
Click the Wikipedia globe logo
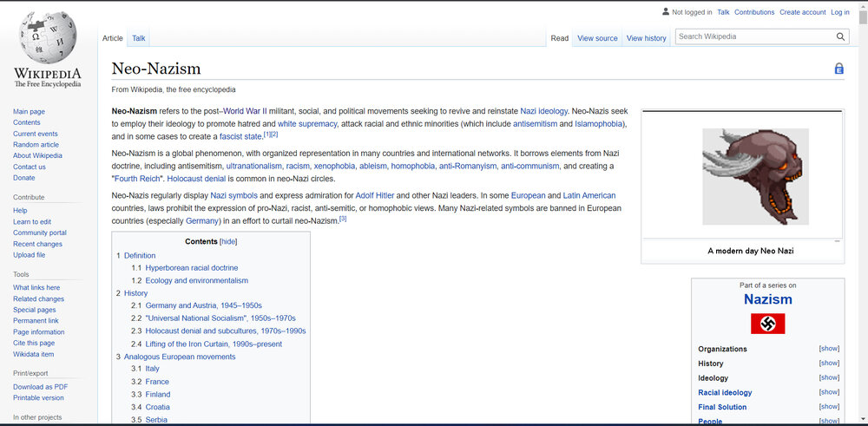pos(47,38)
